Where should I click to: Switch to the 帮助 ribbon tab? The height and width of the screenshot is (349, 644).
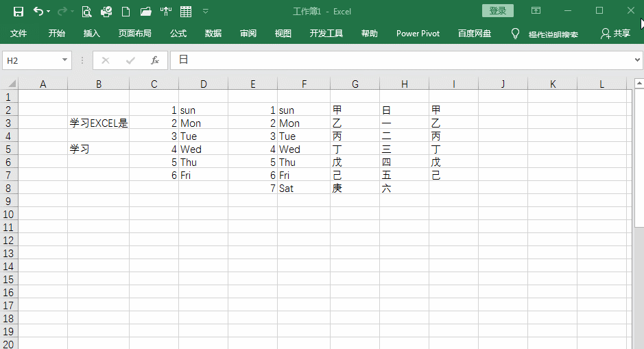(369, 34)
